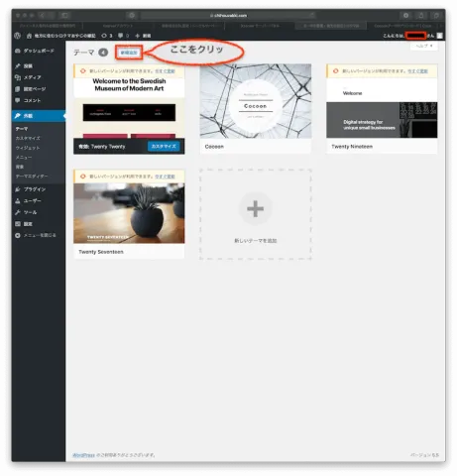Open Customize (カスタマイズ) submenu item
Image resolution: width=457 pixels, height=476 pixels.
[x=28, y=138]
